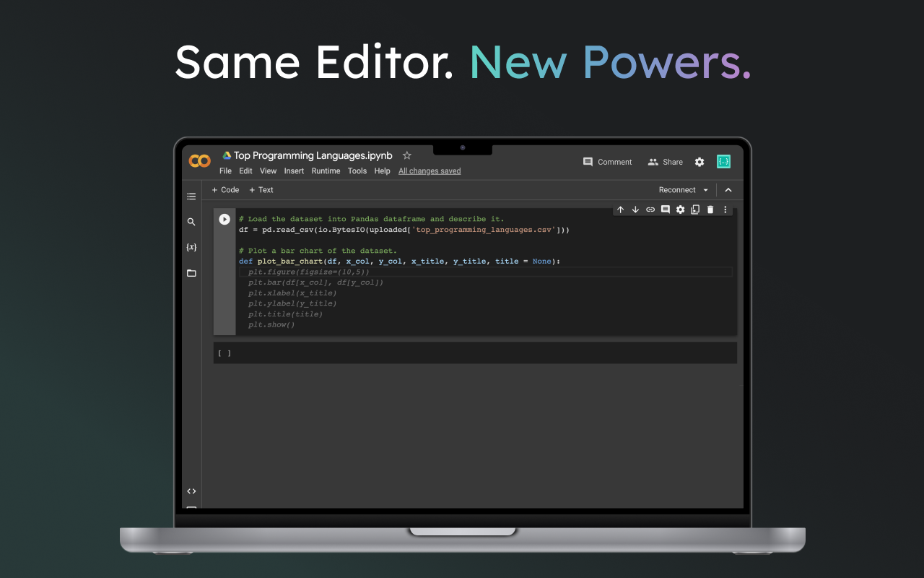924x578 pixels.
Task: Open the Runtime menu
Action: [326, 171]
